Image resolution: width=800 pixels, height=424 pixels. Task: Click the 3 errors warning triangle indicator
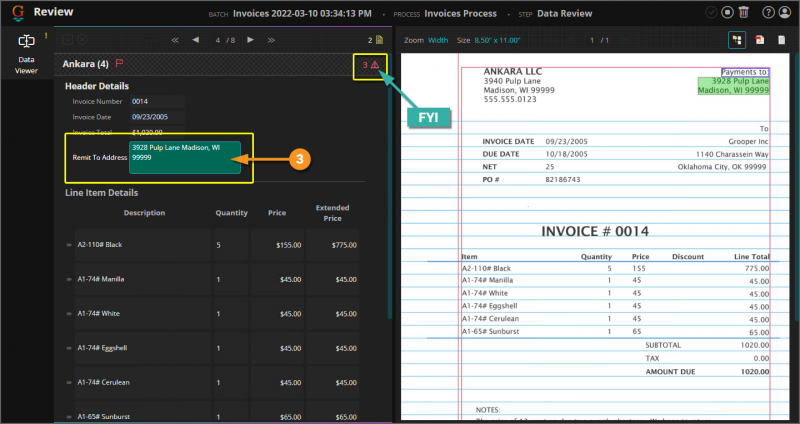(370, 65)
